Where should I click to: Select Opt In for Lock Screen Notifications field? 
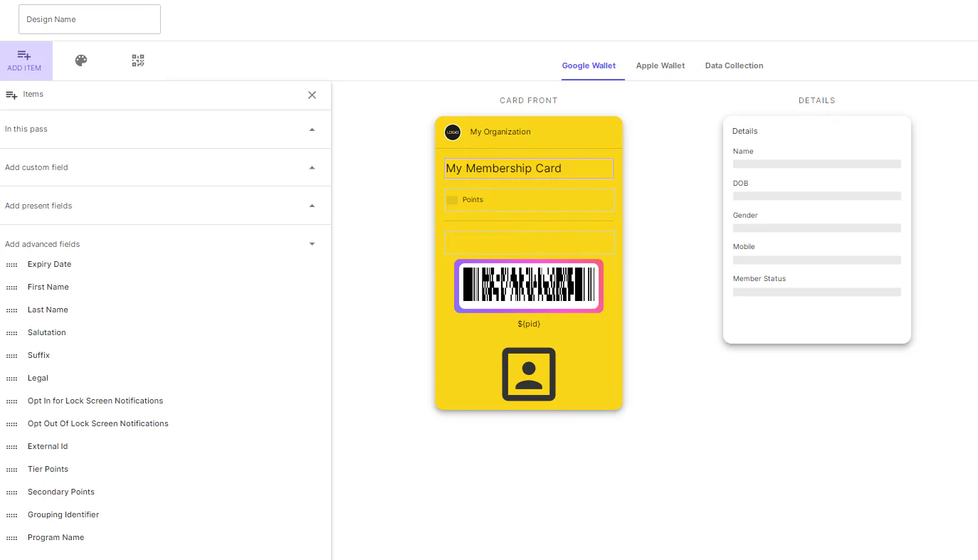pyautogui.click(x=95, y=401)
